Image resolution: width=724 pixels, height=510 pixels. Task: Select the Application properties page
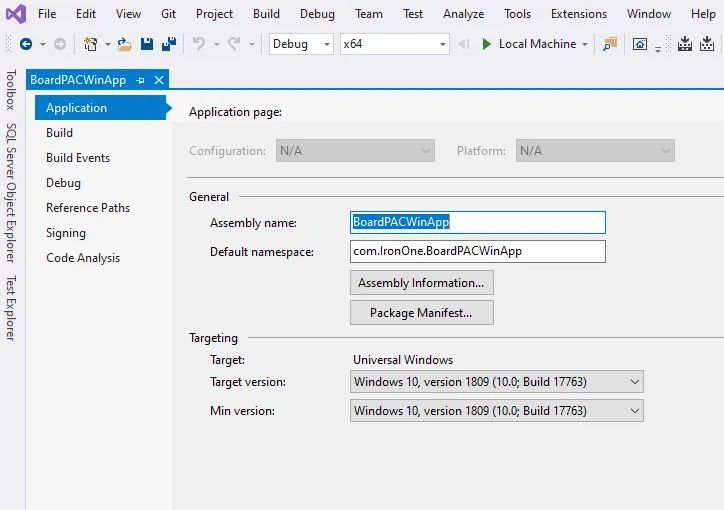pyautogui.click(x=101, y=108)
